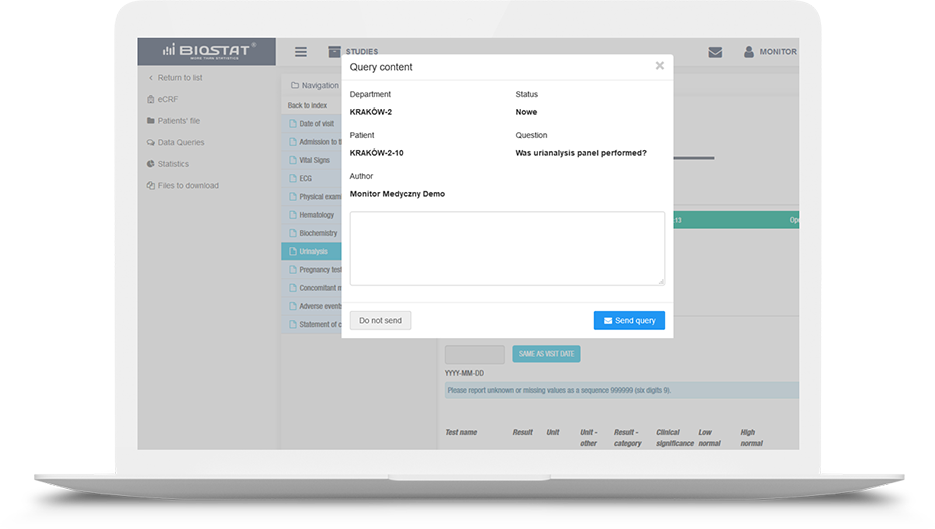This screenshot has width=935, height=529.
Task: Click the Vital Signs document icon
Action: (x=293, y=160)
